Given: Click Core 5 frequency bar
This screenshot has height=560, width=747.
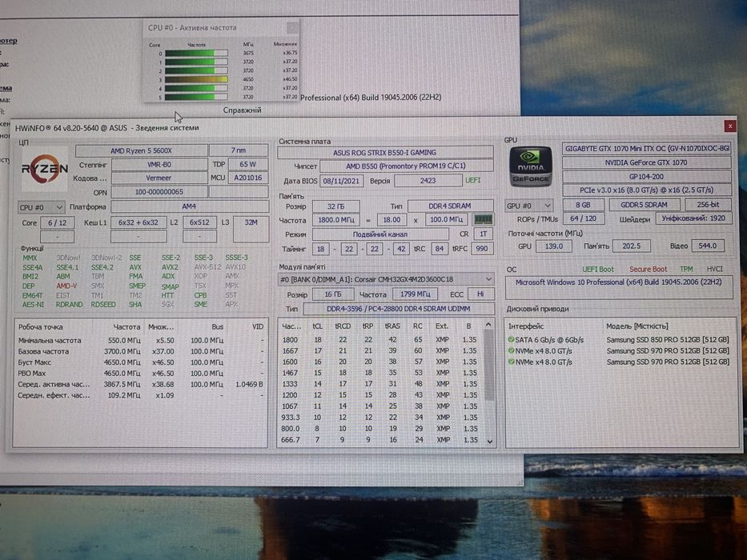Looking at the screenshot, I should [196, 97].
